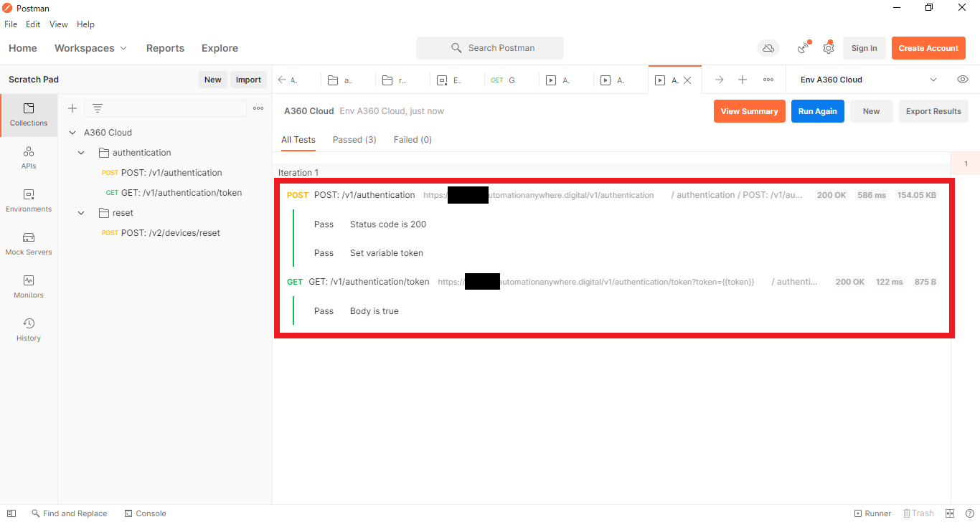980x522 pixels.
Task: Click New button in Scratch Pad header
Action: [x=212, y=80]
